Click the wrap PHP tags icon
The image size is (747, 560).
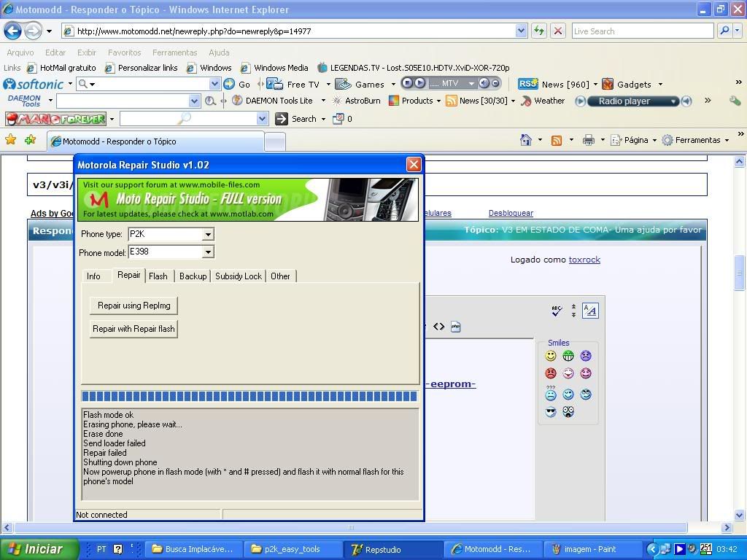pyautogui.click(x=456, y=327)
